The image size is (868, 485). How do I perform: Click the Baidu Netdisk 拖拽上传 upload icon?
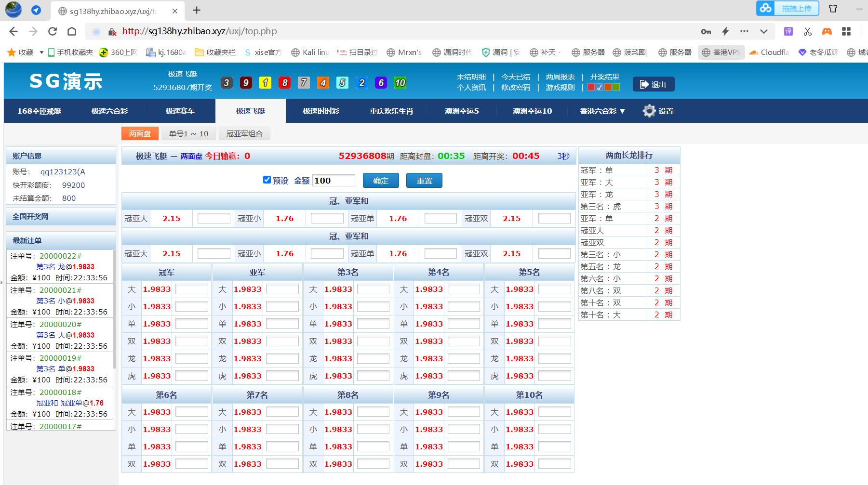click(766, 8)
